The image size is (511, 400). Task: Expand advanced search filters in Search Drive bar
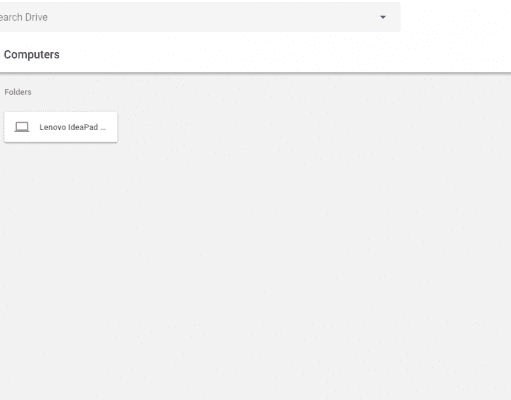(383, 17)
